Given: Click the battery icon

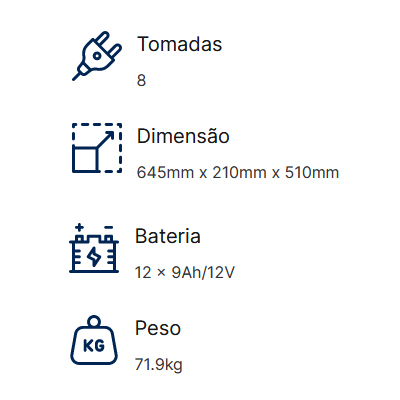Looking at the screenshot, I should [94, 248].
